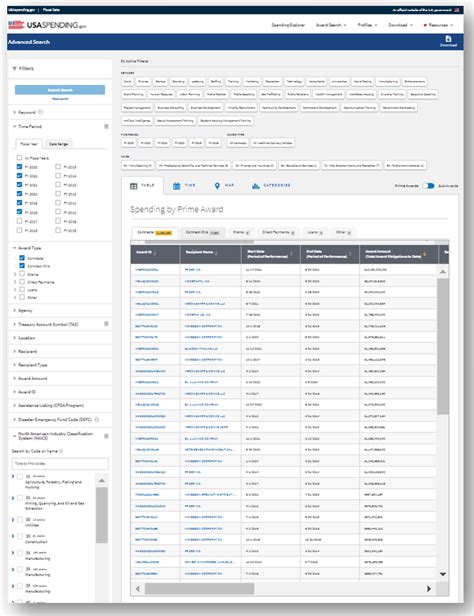Uncheck the Contract IDVs checkbox
Viewport: 474px width, 616px height.
(x=22, y=266)
